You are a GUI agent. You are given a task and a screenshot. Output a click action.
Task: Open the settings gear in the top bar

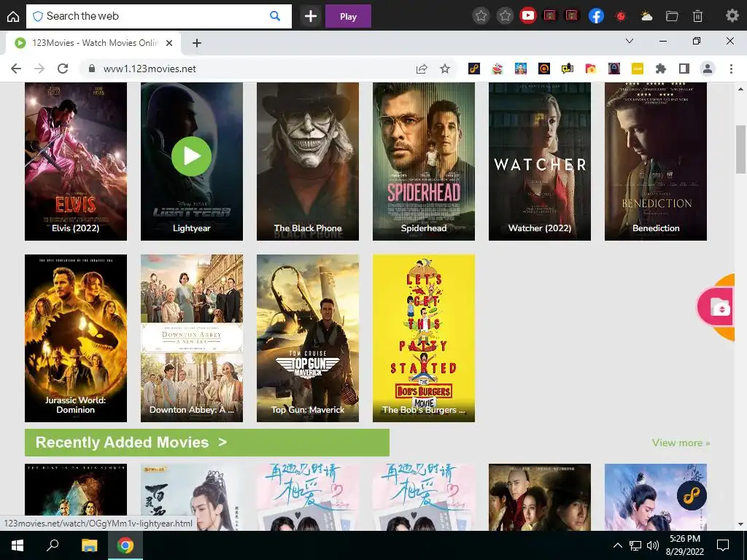732,16
